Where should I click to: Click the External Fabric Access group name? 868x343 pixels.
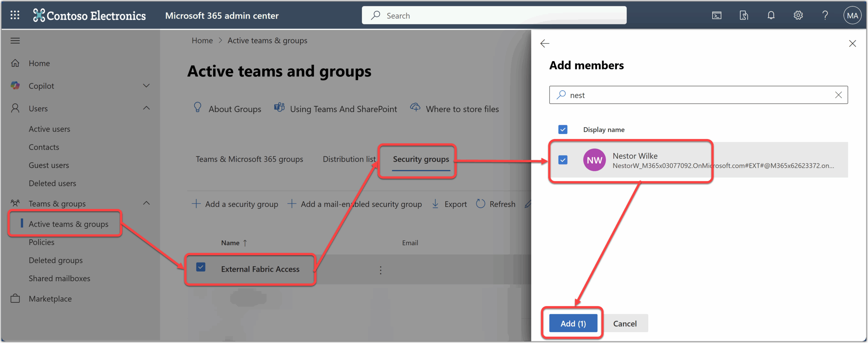coord(260,269)
